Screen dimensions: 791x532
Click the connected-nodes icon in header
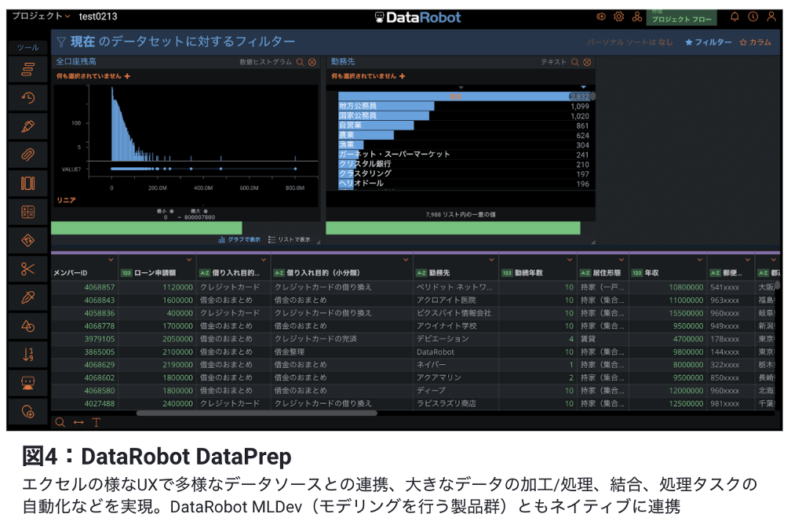[637, 16]
